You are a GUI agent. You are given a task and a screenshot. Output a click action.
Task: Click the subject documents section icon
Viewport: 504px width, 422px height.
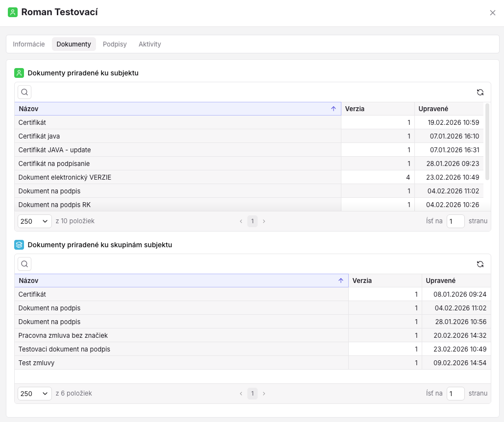coord(19,73)
